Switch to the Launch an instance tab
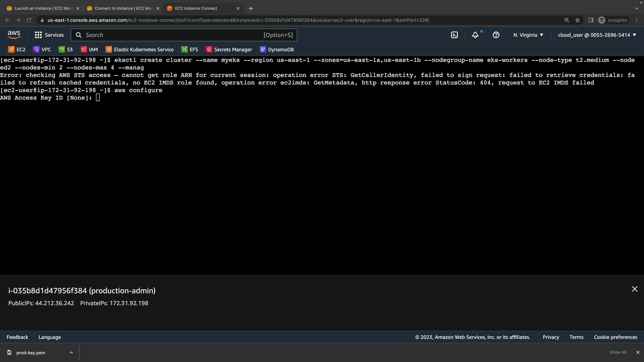 (40, 8)
